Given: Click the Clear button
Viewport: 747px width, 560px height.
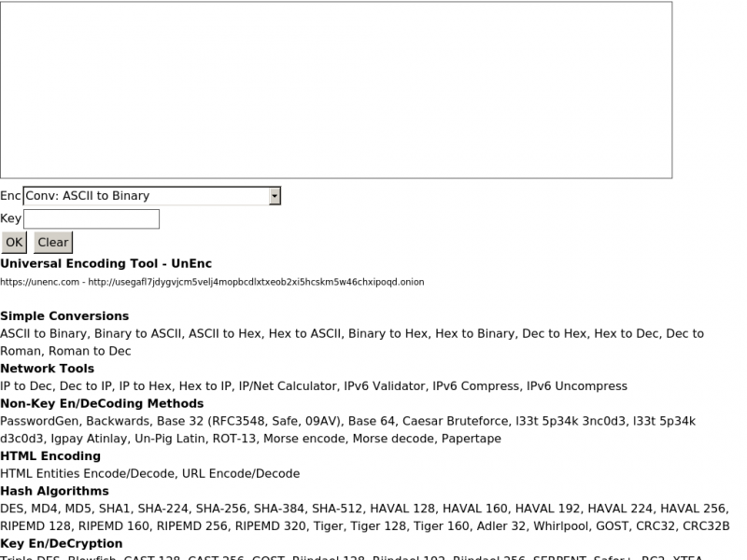Looking at the screenshot, I should click(53, 243).
